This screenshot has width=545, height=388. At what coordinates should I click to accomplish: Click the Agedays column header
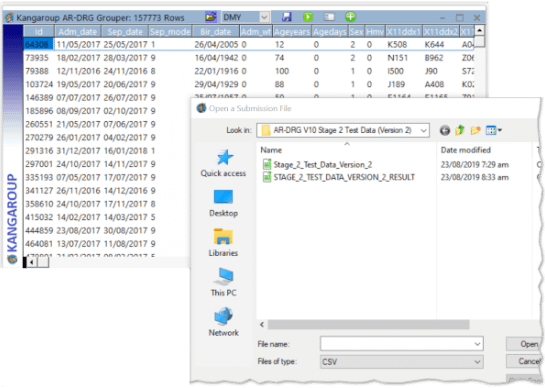(x=330, y=32)
